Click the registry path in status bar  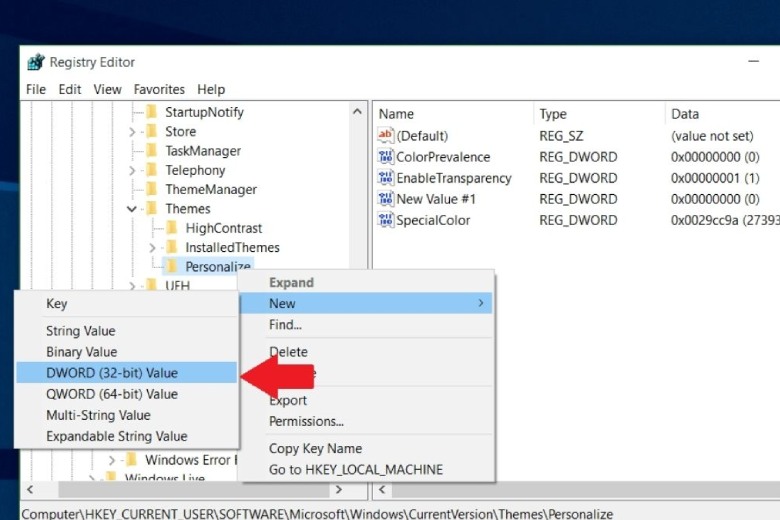317,514
